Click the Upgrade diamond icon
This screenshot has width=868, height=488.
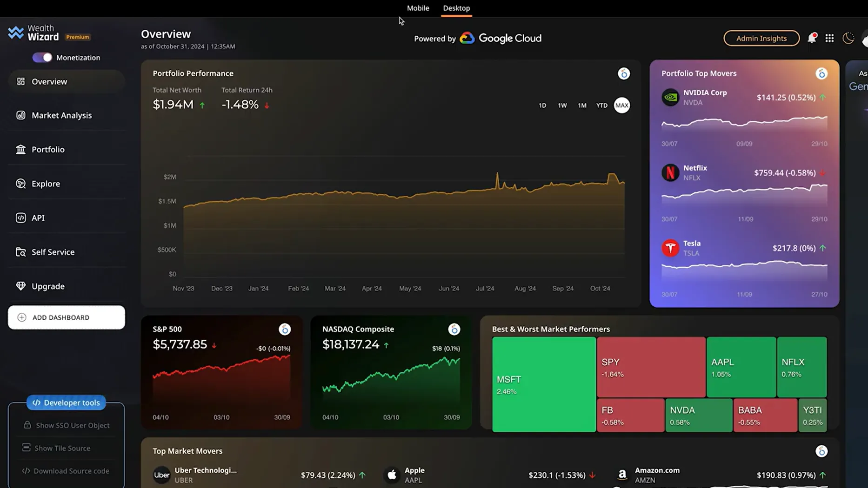[21, 286]
